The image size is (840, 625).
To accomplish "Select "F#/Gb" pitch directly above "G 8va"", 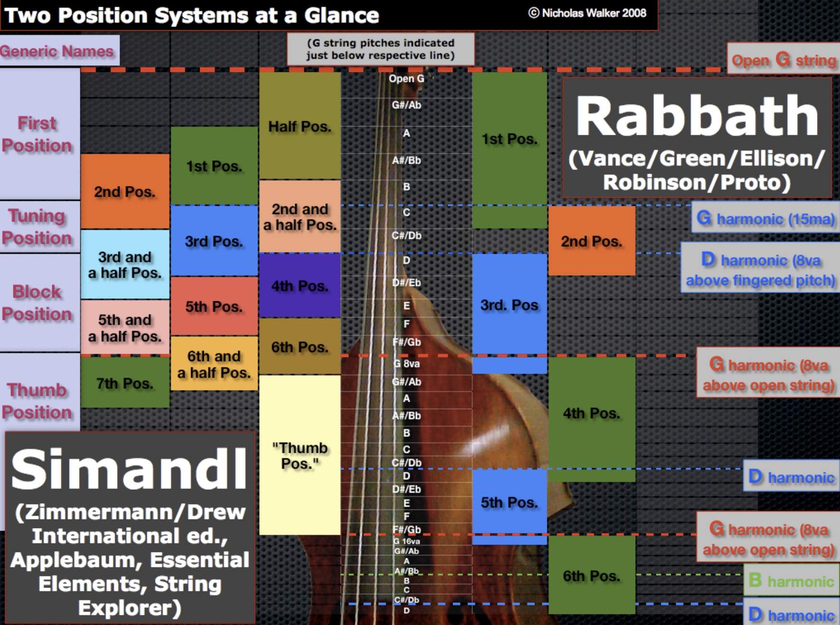I will point(406,342).
